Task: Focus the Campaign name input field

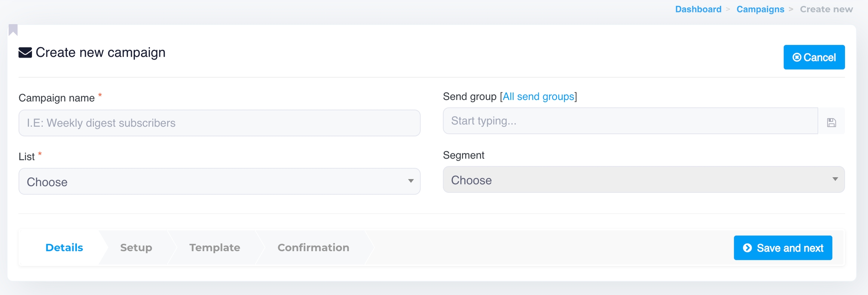Action: [x=219, y=123]
